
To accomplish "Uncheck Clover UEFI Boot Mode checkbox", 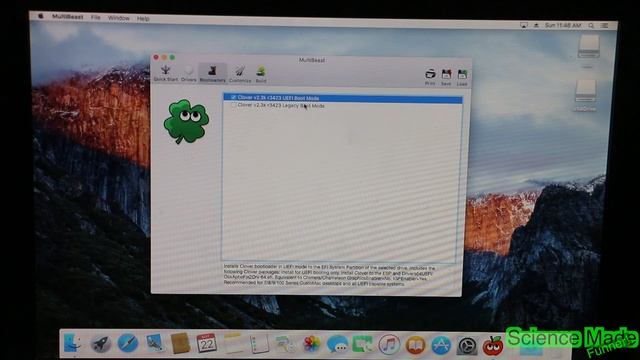I will click(233, 98).
